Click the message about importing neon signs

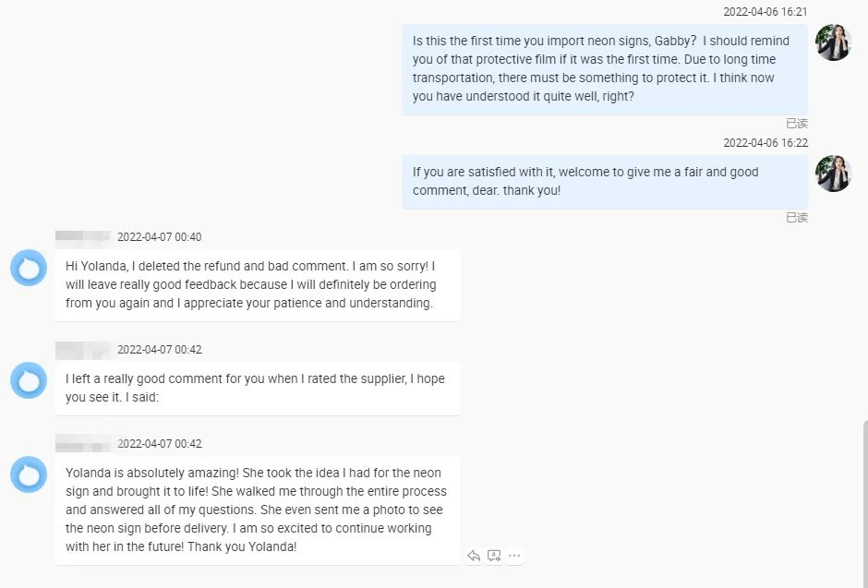tap(604, 69)
